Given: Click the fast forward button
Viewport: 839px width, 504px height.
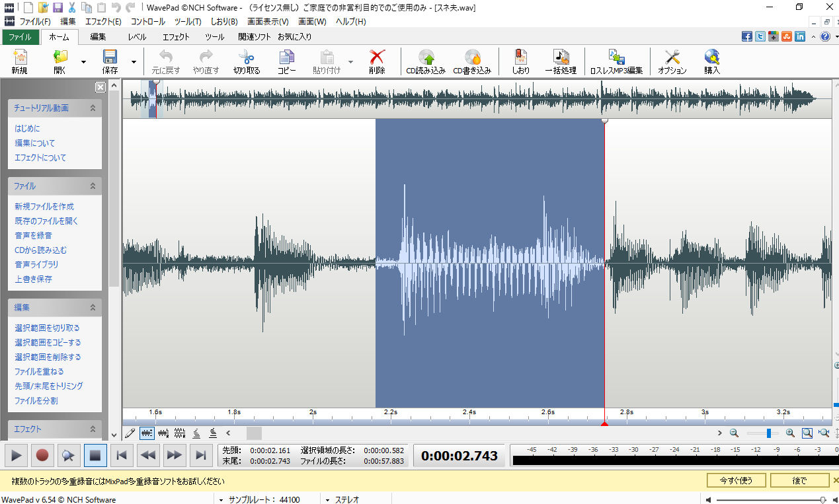Looking at the screenshot, I should (x=174, y=454).
